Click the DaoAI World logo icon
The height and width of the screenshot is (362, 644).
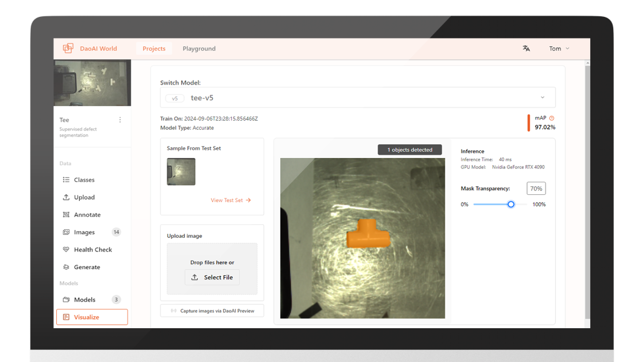pos(68,48)
